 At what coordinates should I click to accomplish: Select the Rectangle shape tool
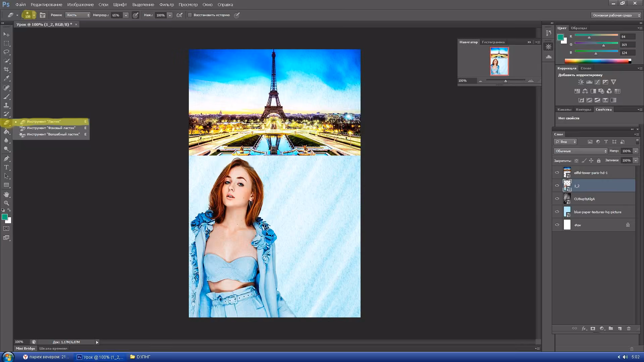click(x=6, y=185)
